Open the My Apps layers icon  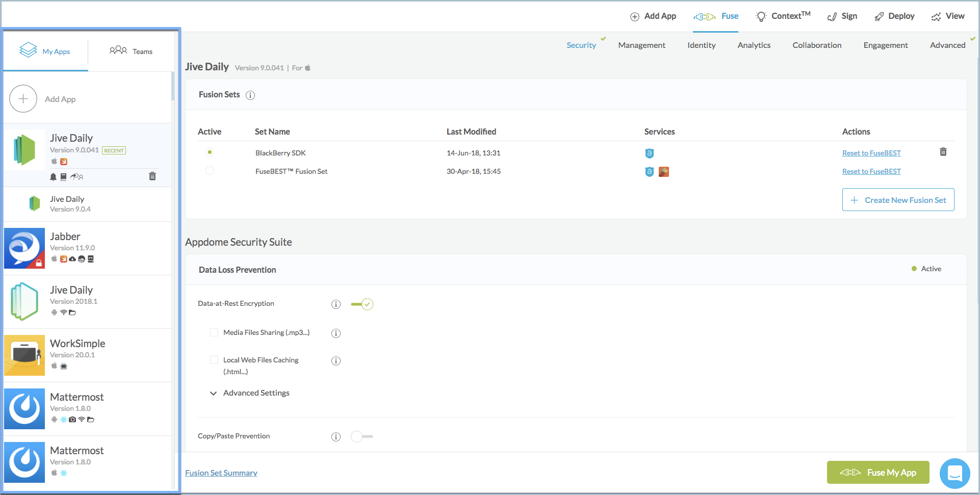pyautogui.click(x=29, y=50)
